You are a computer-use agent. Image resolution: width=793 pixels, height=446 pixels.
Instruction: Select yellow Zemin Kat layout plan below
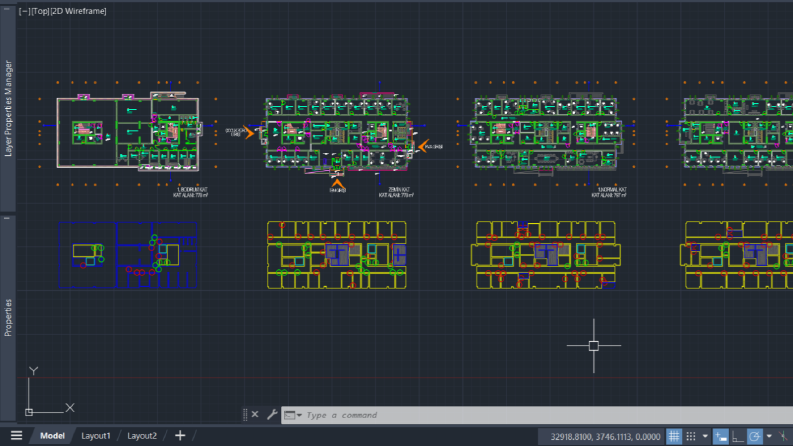coord(337,255)
